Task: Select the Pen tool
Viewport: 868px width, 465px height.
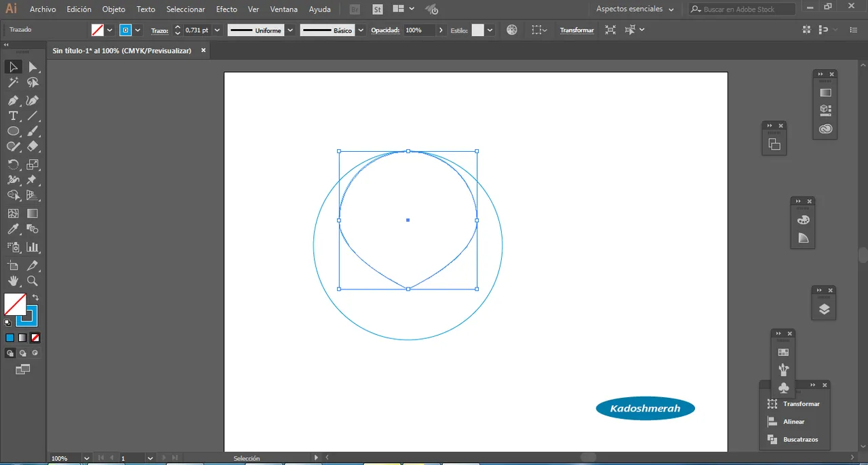Action: point(13,100)
